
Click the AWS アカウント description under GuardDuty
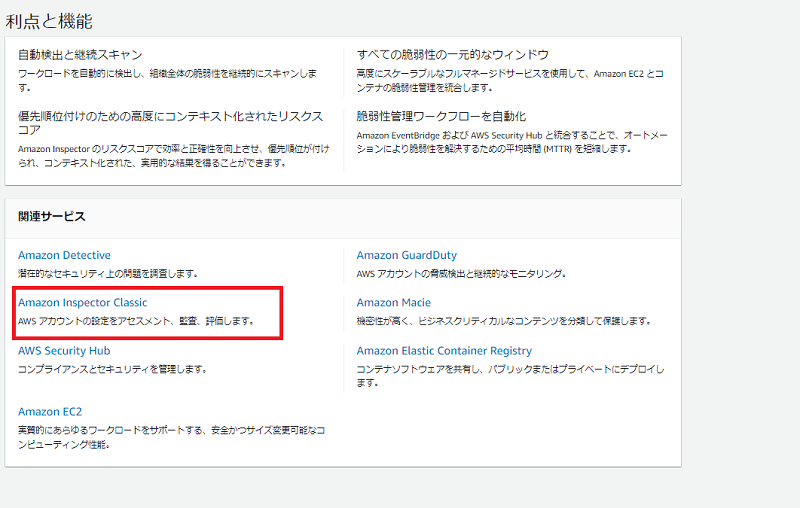pos(461,274)
